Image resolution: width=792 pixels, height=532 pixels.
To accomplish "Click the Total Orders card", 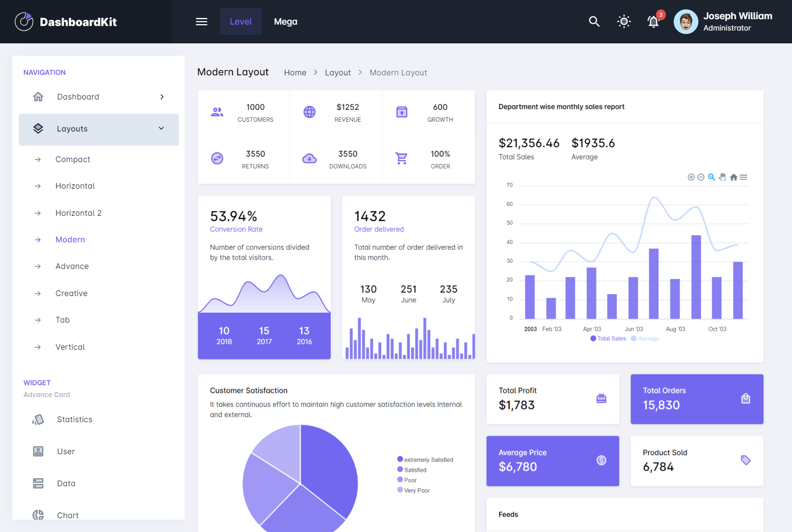I will 696,399.
